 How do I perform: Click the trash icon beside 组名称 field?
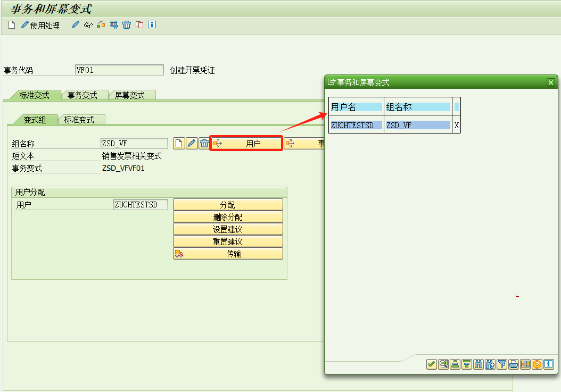tap(204, 144)
